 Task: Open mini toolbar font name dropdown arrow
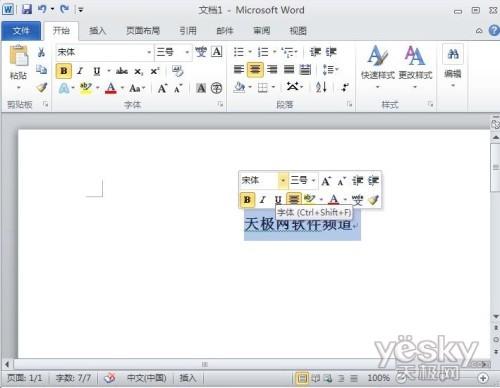[x=283, y=181]
